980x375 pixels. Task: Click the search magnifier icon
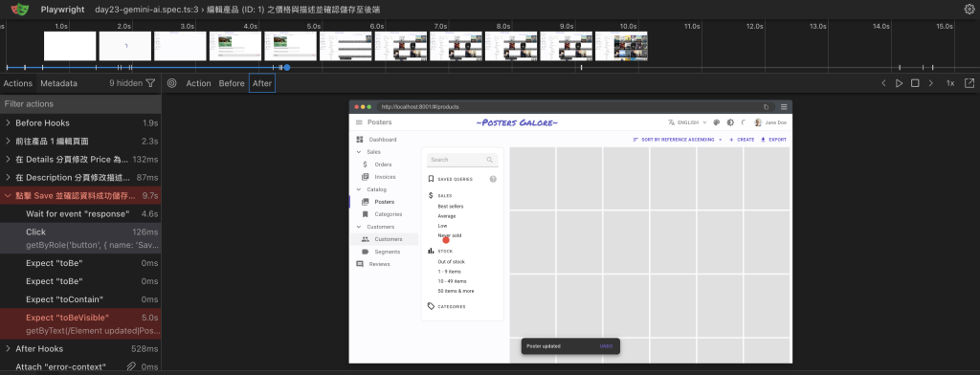click(489, 160)
